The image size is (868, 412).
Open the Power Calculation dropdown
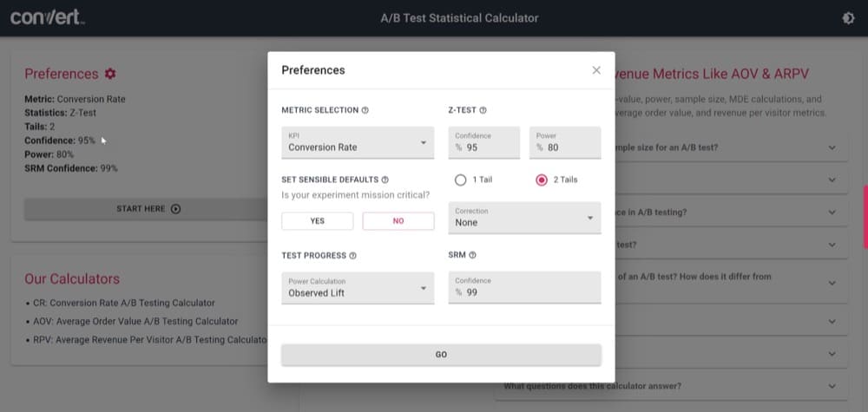tap(358, 288)
